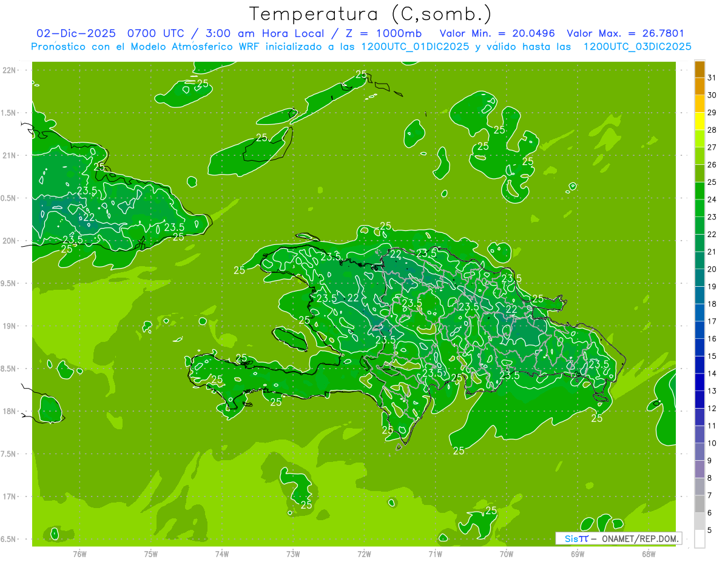This screenshot has height=562, width=728.
Task: Click the '74W' longitude axis label
Action: (222, 554)
